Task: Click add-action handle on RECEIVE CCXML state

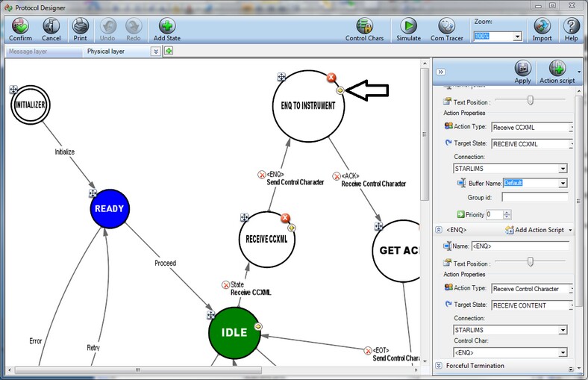Action: (291, 228)
